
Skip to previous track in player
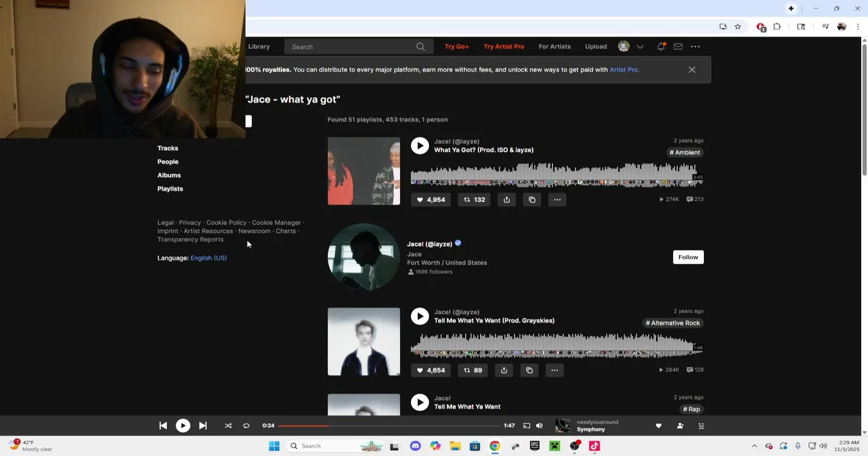[163, 426]
